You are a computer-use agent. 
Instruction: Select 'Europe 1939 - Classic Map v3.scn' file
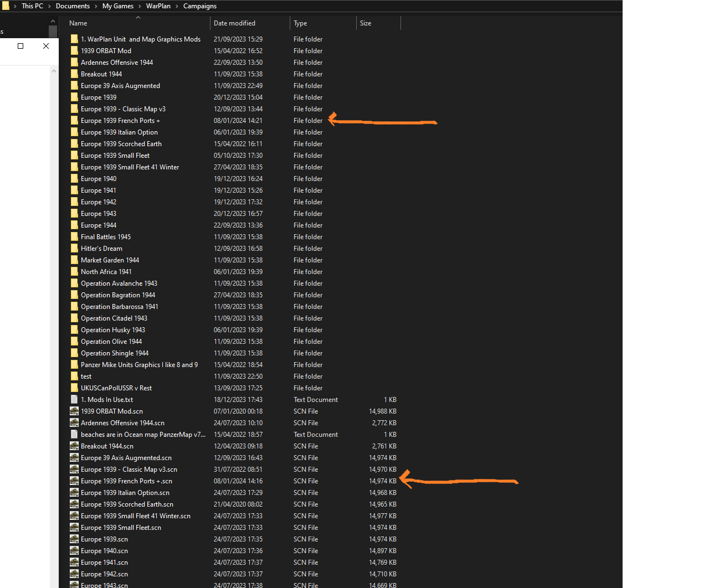(x=129, y=469)
